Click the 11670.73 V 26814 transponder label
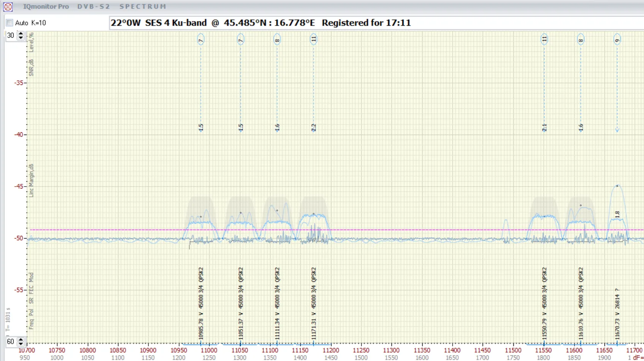Viewport: 644px width, 361px height. click(617, 314)
